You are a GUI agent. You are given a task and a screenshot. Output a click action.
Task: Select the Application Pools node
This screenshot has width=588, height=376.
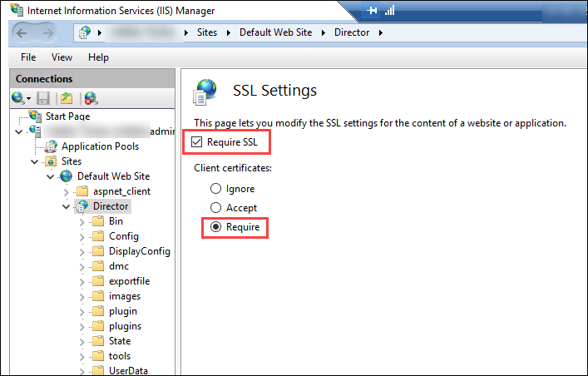(99, 146)
